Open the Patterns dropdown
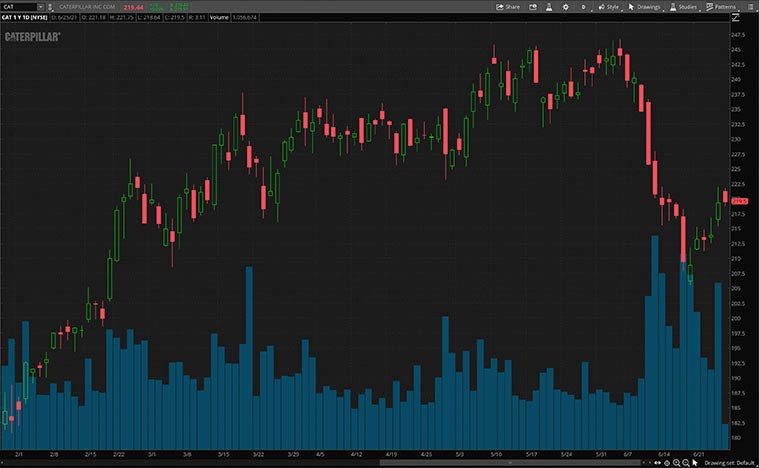The image size is (759, 468). [720, 6]
